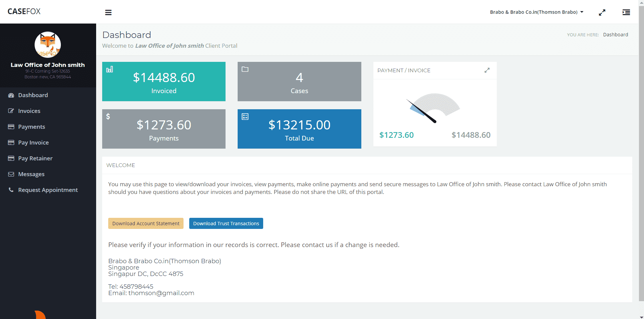Screen dimensions: 644x319
Task: Click the checklist icon on Total Due card
Action: click(x=245, y=117)
